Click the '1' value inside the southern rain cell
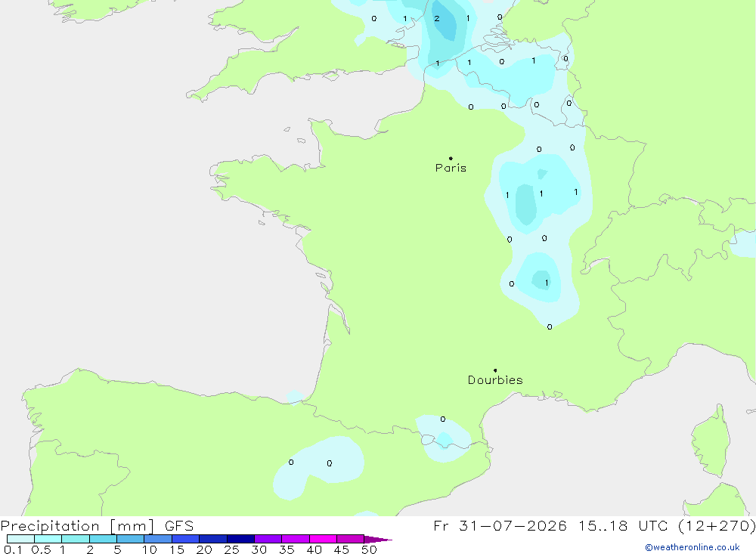756x554 pixels. pyautogui.click(x=547, y=283)
